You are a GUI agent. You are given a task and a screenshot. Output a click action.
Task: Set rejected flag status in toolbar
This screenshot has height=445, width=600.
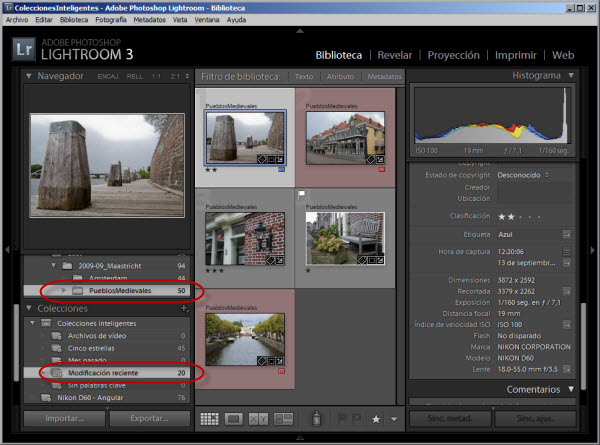356,419
